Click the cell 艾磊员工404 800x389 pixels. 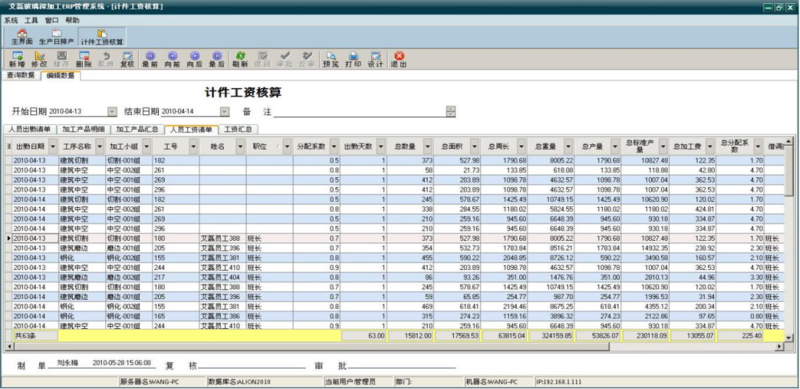tap(222, 277)
